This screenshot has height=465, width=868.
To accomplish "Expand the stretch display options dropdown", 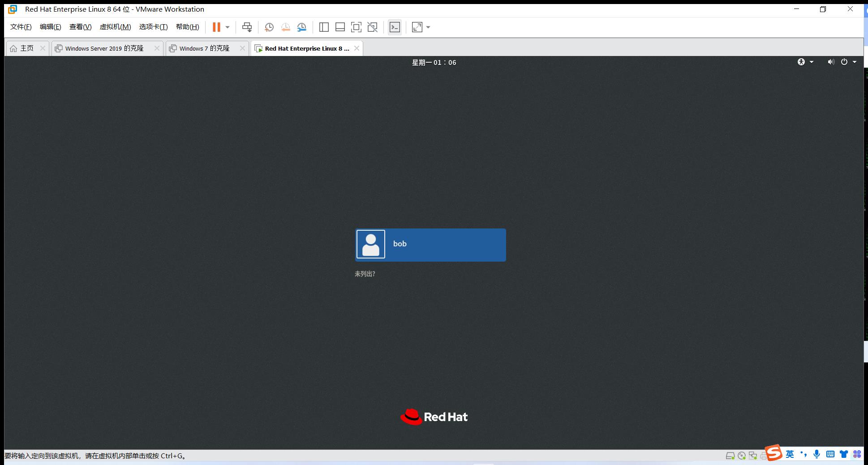I will pos(428,27).
